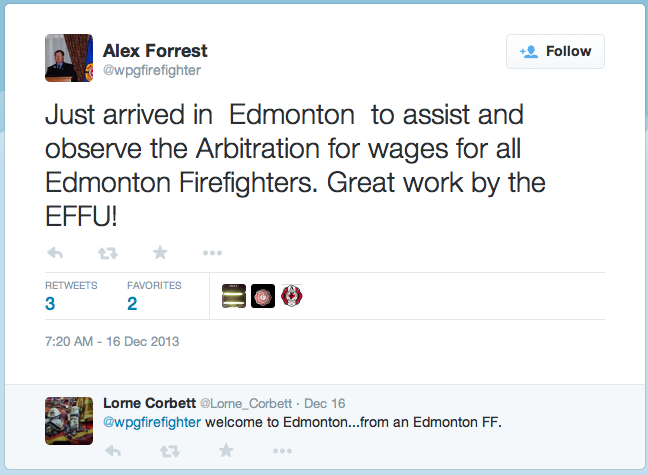The image size is (648, 475).
Task: Favorite Lorne Corbett's reply
Action: (226, 450)
